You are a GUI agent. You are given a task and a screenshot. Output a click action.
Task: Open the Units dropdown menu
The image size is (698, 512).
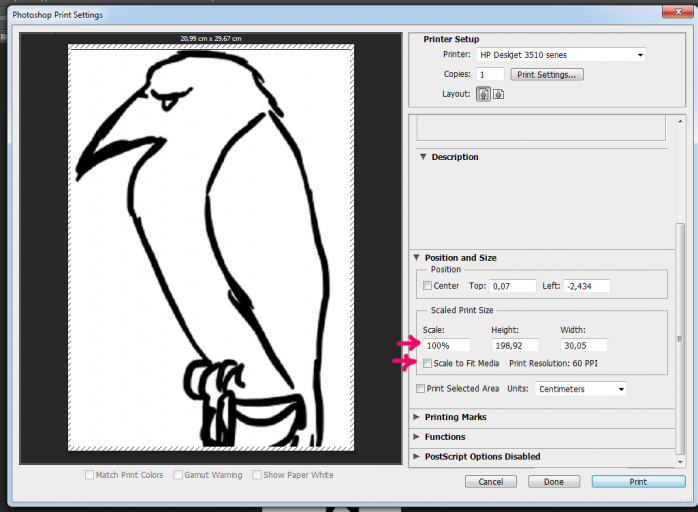coord(580,388)
